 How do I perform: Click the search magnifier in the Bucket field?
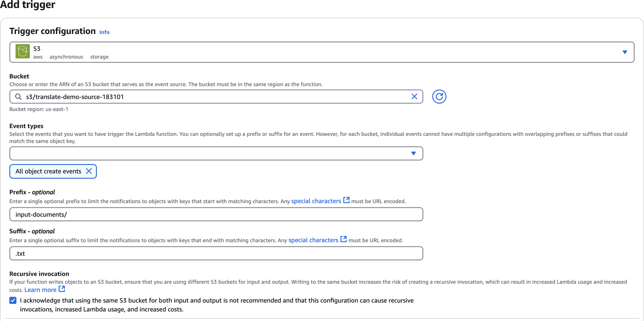18,97
